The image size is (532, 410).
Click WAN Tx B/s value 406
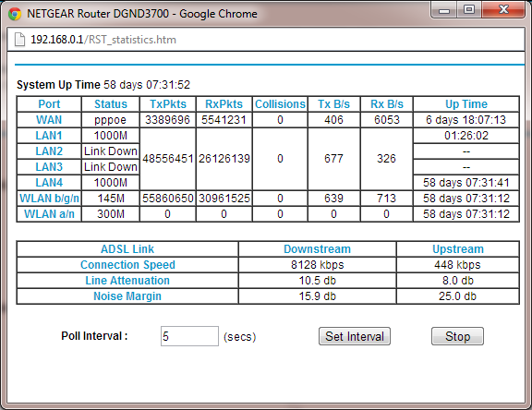pos(333,120)
